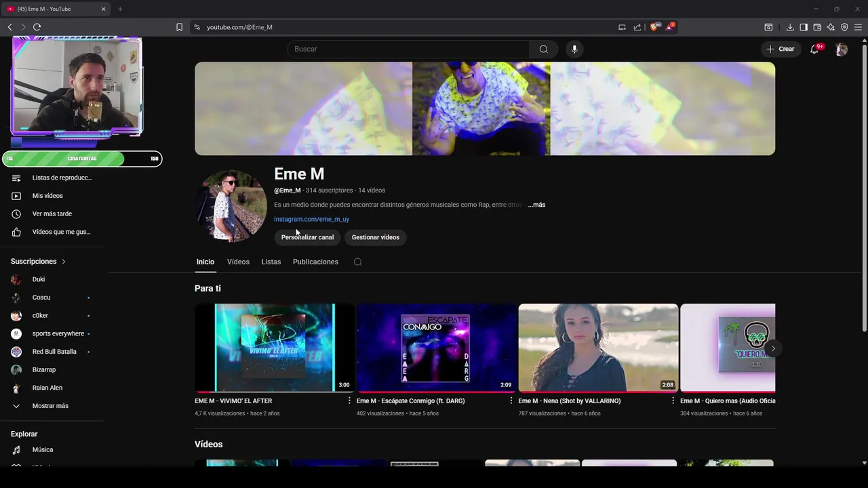Click the Buscar search field

pyautogui.click(x=408, y=49)
